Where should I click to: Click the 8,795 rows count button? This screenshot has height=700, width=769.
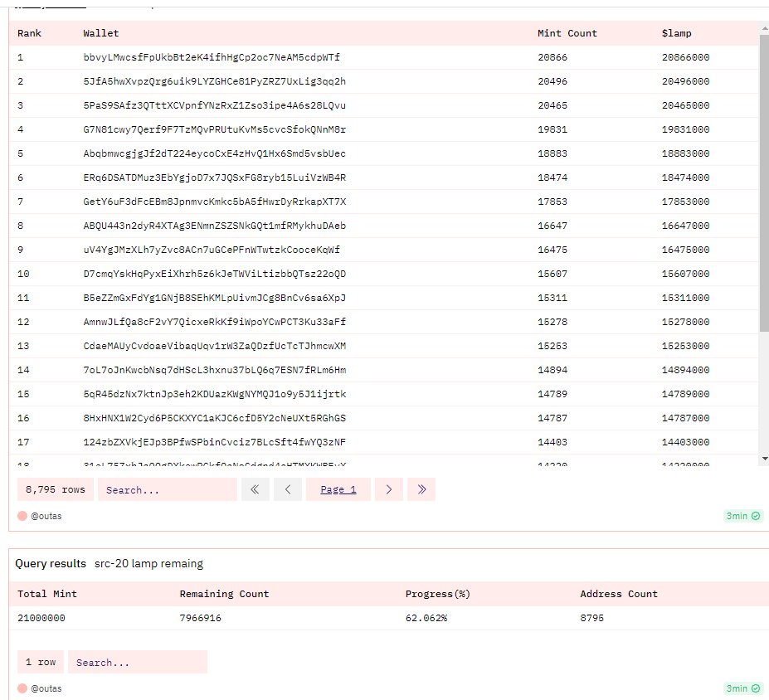click(55, 489)
